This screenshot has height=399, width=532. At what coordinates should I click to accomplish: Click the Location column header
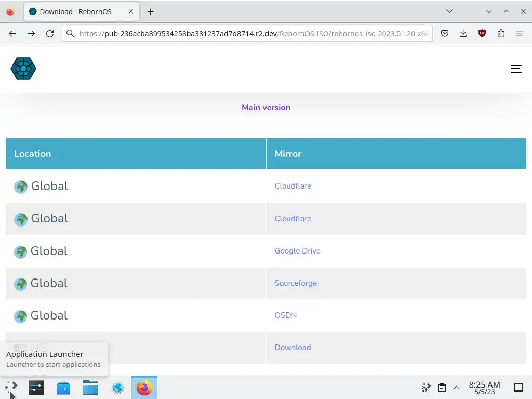[x=136, y=154]
